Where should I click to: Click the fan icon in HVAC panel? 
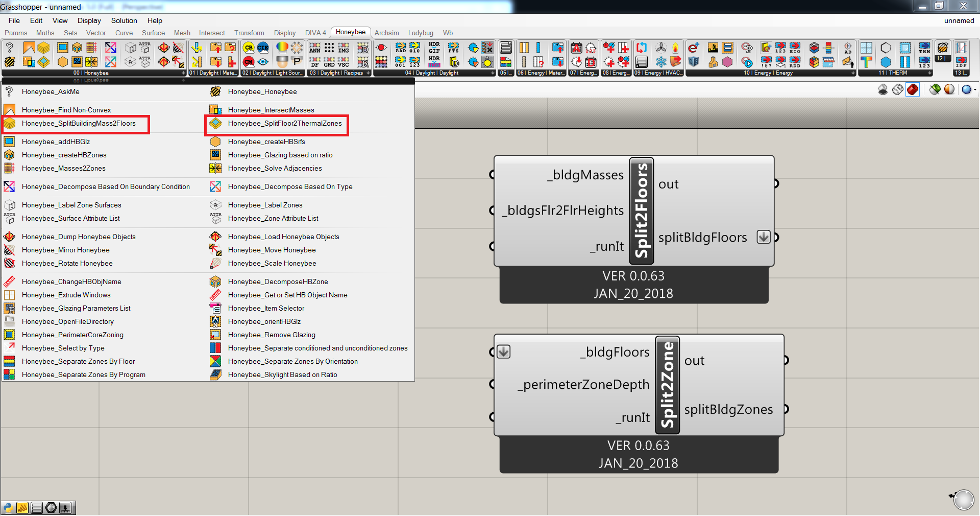(x=661, y=48)
